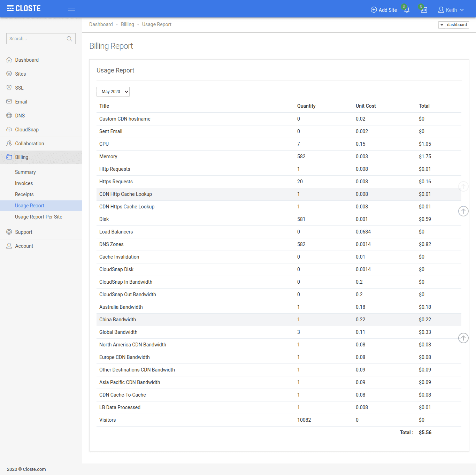Select Invoices in Billing submenu
The image size is (476, 475).
click(x=24, y=183)
